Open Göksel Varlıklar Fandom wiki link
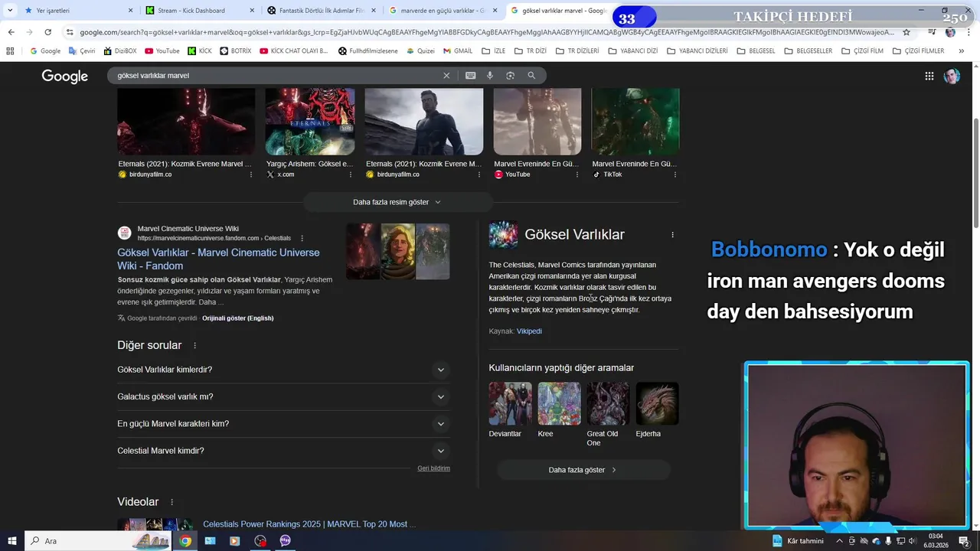Screen dimensions: 980x551 [x=218, y=259]
